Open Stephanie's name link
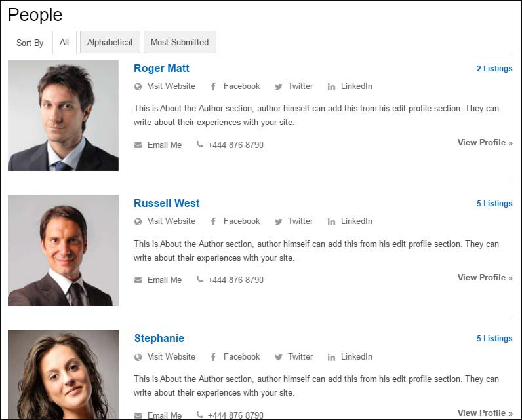 (159, 338)
